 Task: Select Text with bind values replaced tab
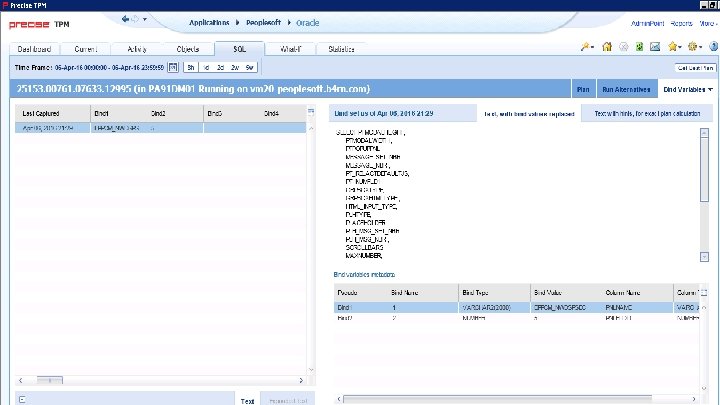[x=529, y=113]
